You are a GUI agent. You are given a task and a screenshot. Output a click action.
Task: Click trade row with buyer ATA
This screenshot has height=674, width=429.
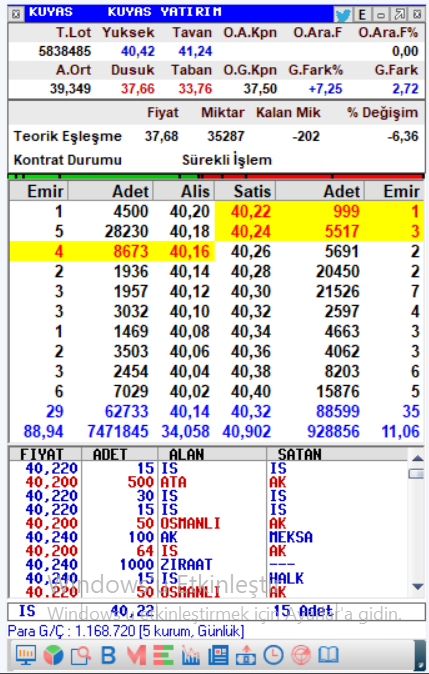pos(207,482)
